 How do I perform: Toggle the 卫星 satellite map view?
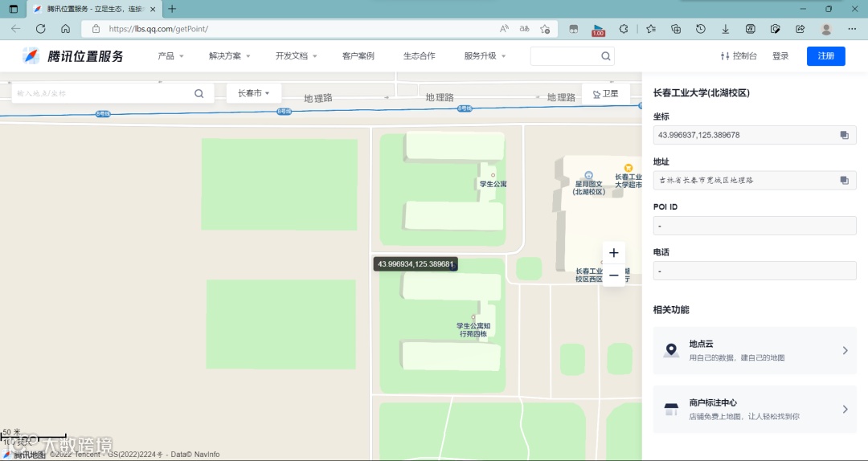pyautogui.click(x=605, y=93)
